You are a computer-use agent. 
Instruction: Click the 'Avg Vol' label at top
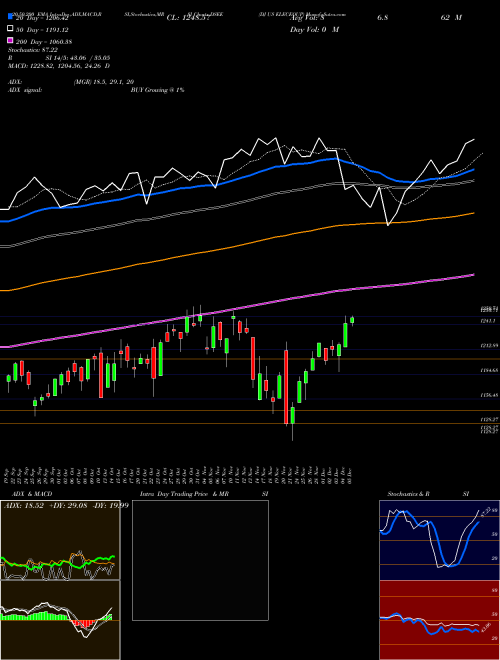point(307,18)
